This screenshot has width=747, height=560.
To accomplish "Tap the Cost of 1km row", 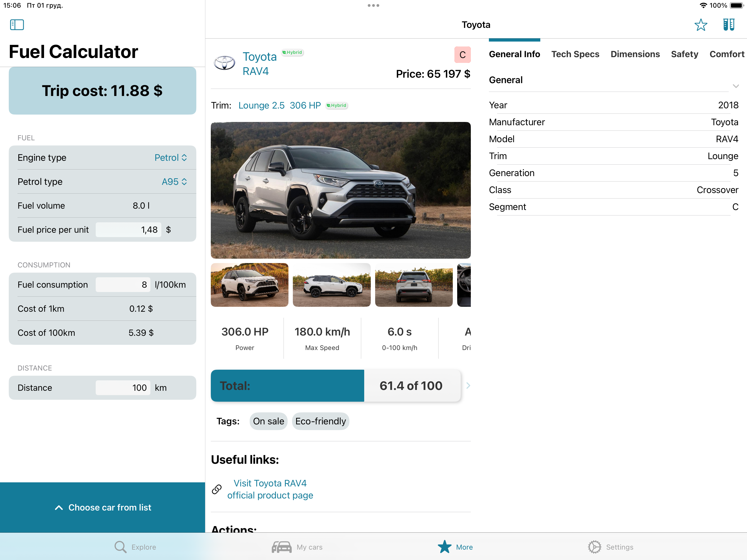I will click(102, 309).
